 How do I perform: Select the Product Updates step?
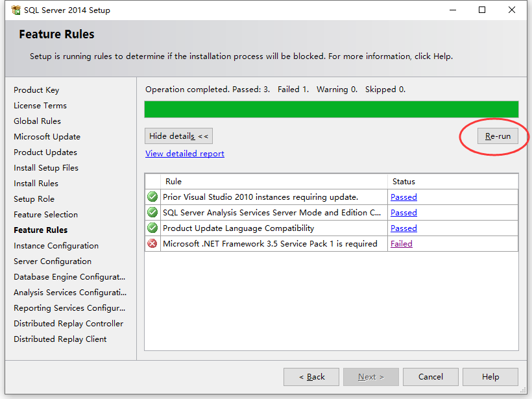[45, 152]
